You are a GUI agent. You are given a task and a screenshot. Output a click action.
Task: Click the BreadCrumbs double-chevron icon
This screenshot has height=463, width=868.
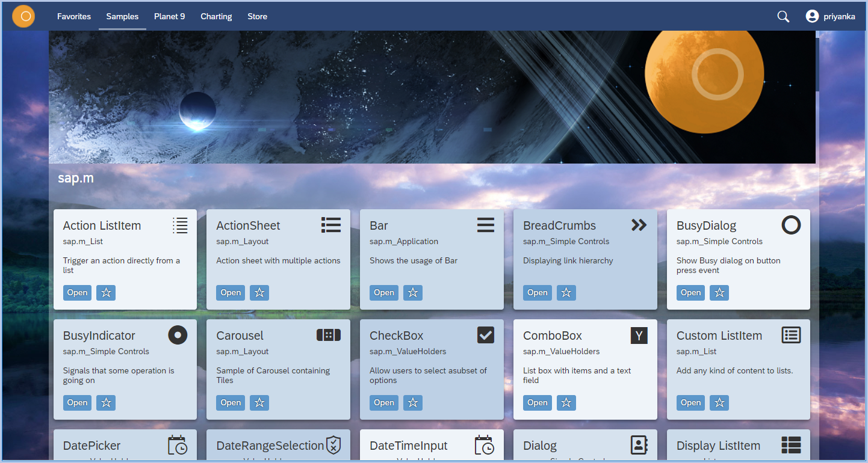639,224
